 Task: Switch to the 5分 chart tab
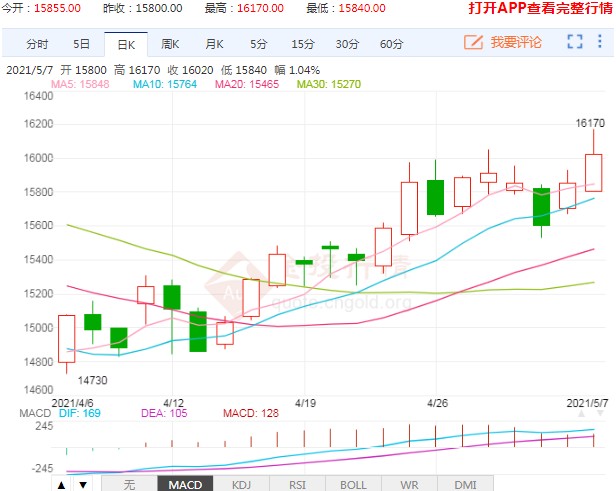point(258,44)
